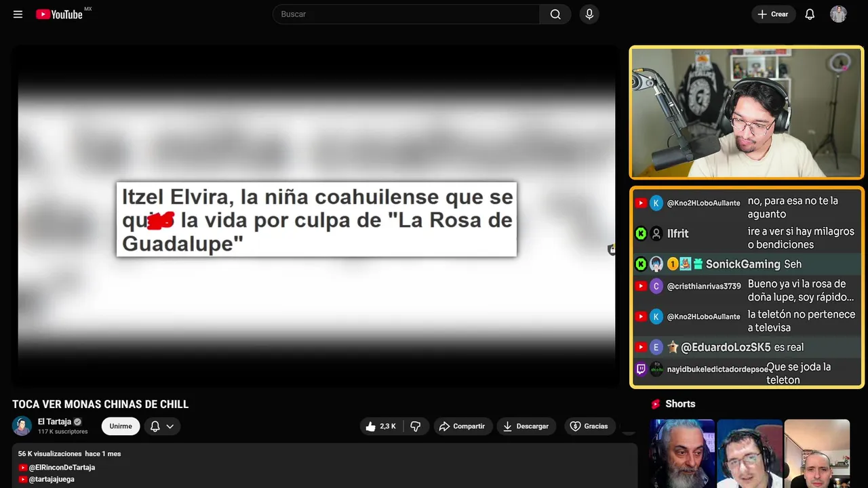Click the streamer webcam overlay
The width and height of the screenshot is (868, 488).
(x=747, y=113)
